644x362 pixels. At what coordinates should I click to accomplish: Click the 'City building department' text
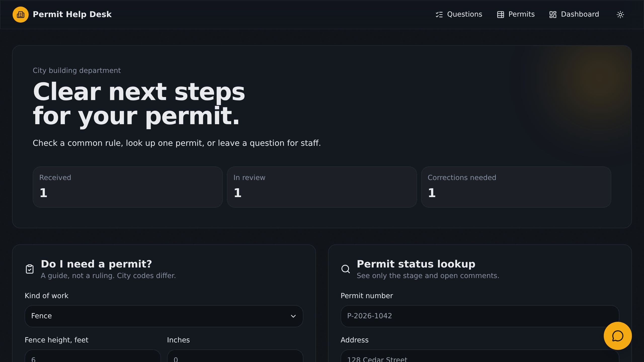pyautogui.click(x=77, y=70)
